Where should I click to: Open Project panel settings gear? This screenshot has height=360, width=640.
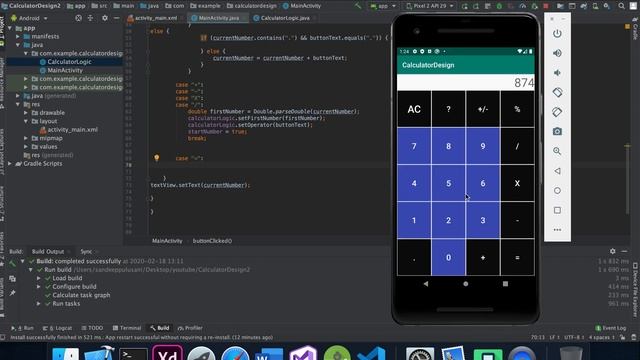pos(105,18)
